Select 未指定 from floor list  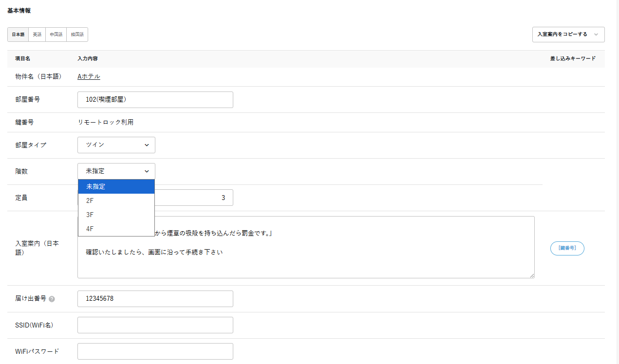[116, 186]
